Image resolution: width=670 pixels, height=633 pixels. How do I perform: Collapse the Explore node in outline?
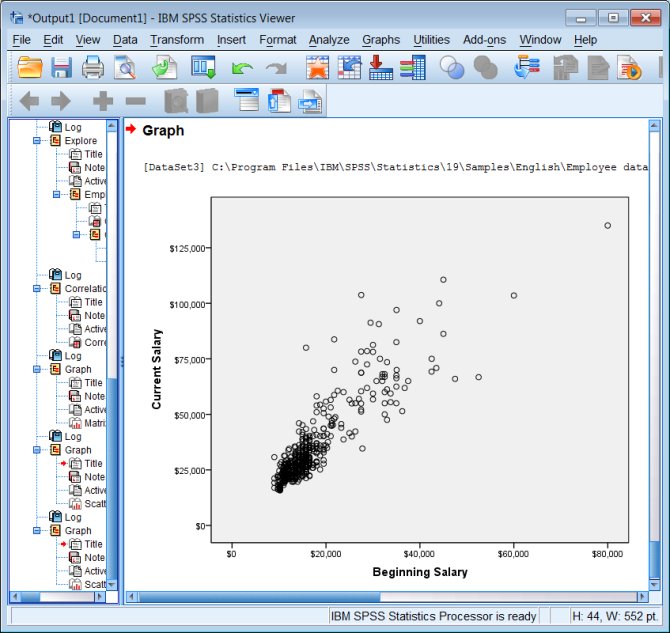tap(37, 141)
